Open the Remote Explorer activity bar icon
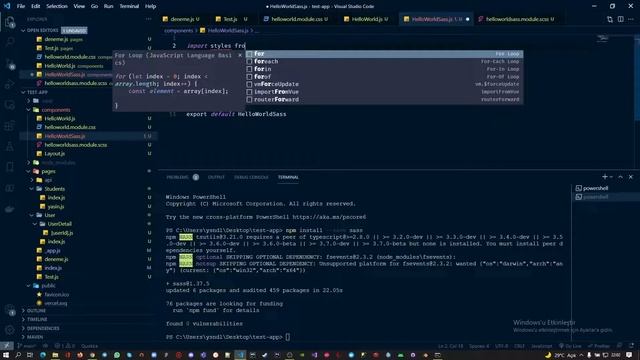 [x=10, y=105]
